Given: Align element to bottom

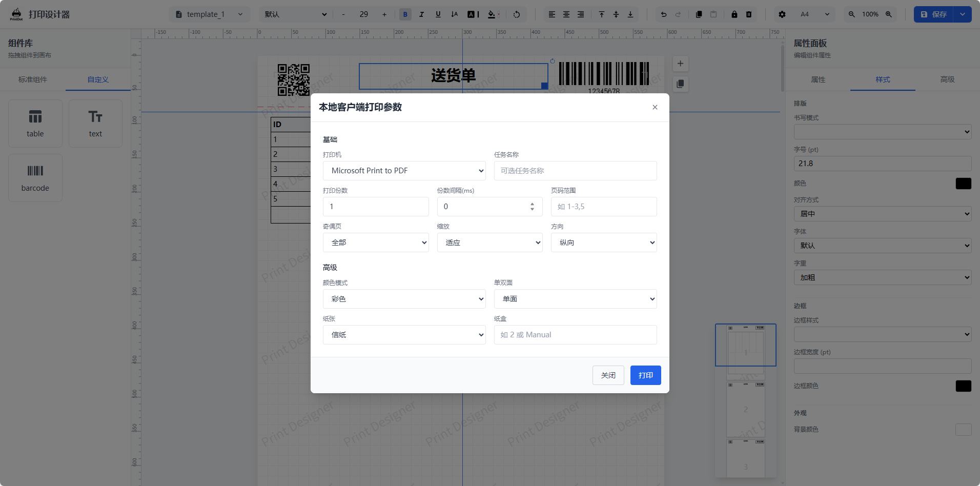Looking at the screenshot, I should (x=630, y=14).
